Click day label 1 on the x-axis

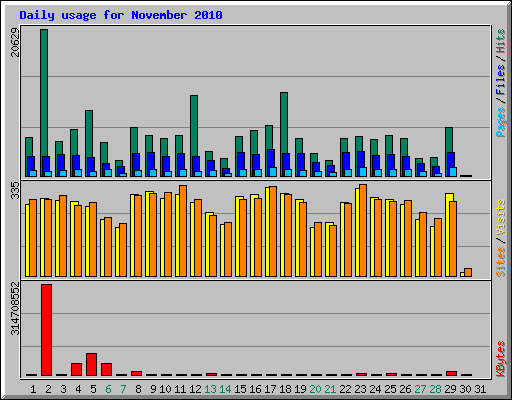coord(33,389)
